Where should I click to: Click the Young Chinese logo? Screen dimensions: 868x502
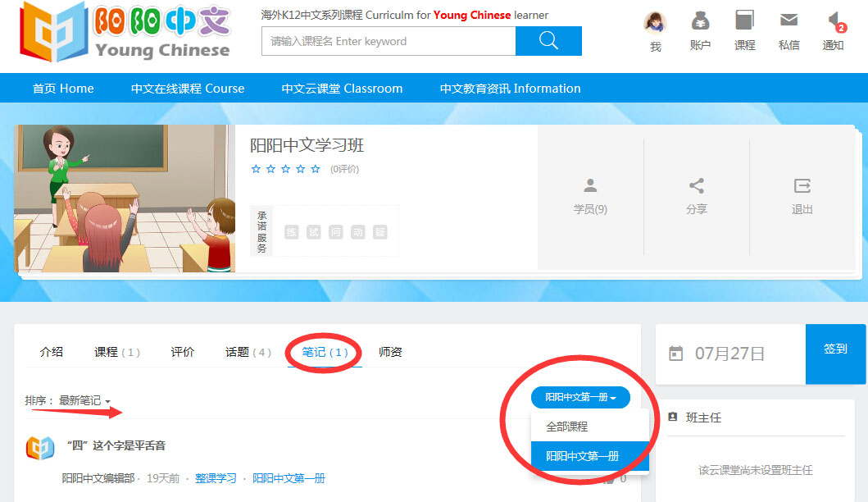[125, 32]
